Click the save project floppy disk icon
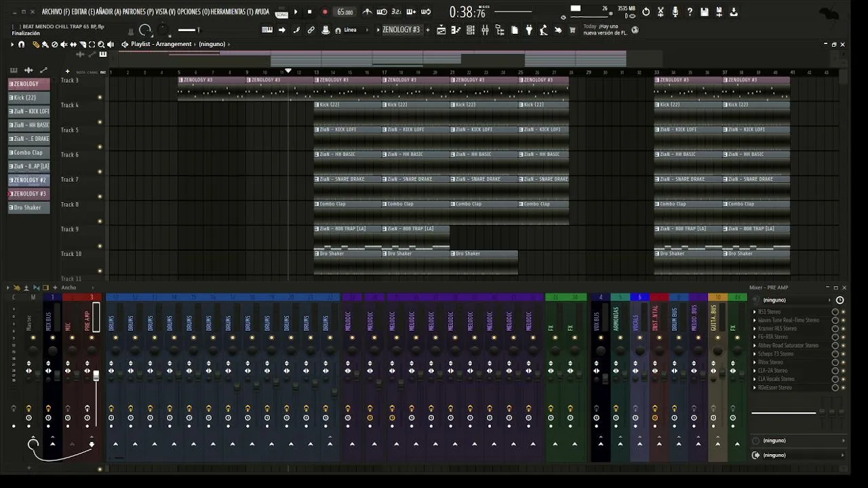This screenshot has width=868, height=488. click(705, 12)
